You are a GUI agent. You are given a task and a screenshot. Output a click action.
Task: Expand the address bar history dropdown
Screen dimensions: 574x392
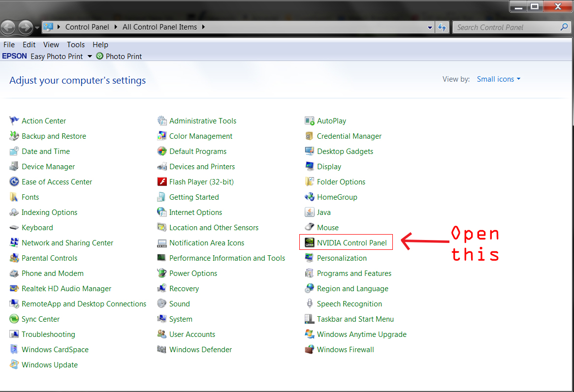(430, 28)
